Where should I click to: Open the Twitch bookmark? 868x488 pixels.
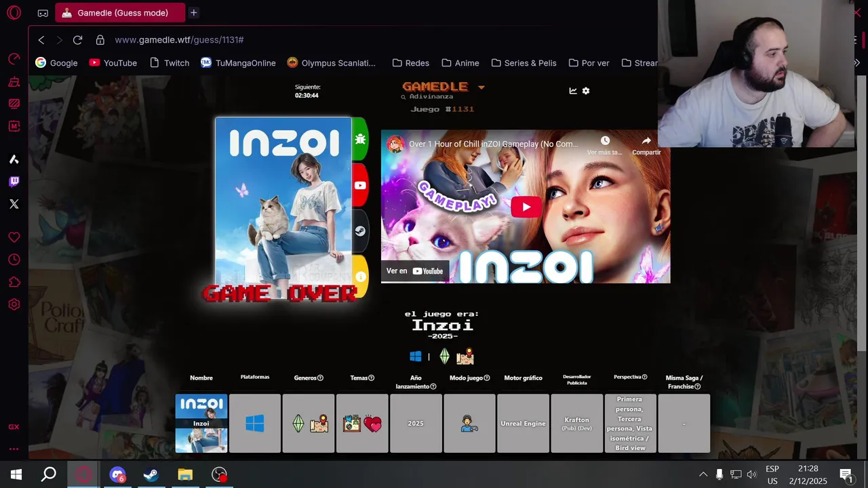click(x=170, y=63)
